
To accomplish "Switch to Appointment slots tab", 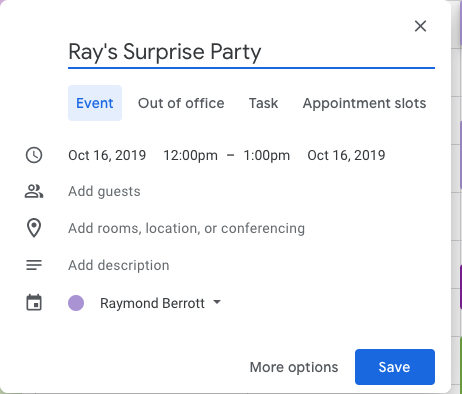I will [364, 103].
